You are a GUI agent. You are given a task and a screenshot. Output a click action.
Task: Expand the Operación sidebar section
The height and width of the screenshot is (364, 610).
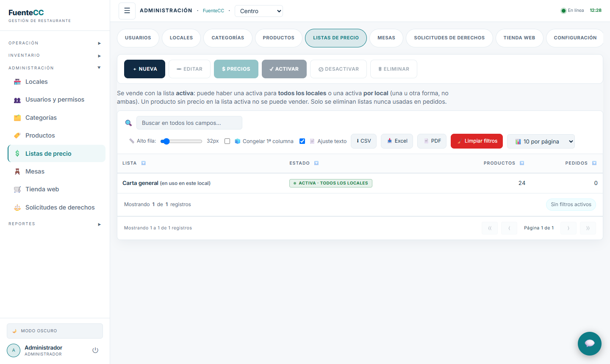point(55,43)
